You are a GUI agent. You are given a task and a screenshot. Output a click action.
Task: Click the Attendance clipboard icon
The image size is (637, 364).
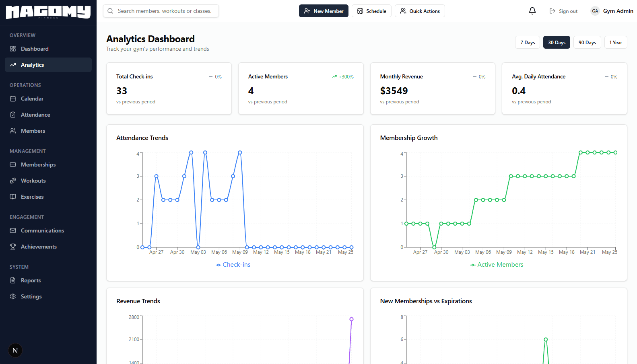coord(13,115)
